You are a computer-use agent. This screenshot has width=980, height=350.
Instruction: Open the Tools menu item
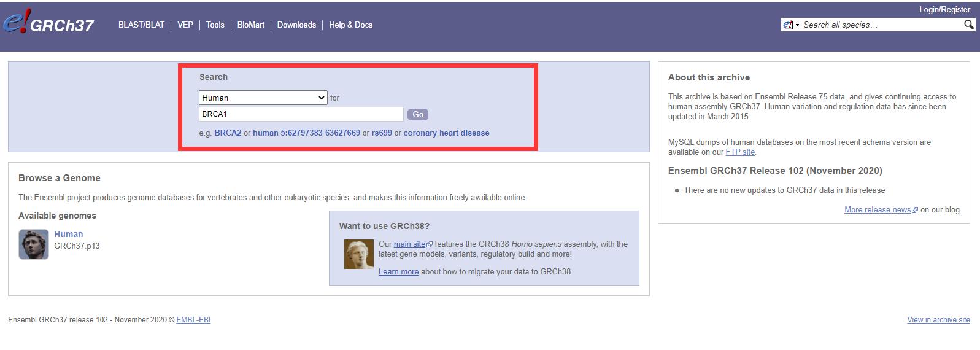[215, 25]
